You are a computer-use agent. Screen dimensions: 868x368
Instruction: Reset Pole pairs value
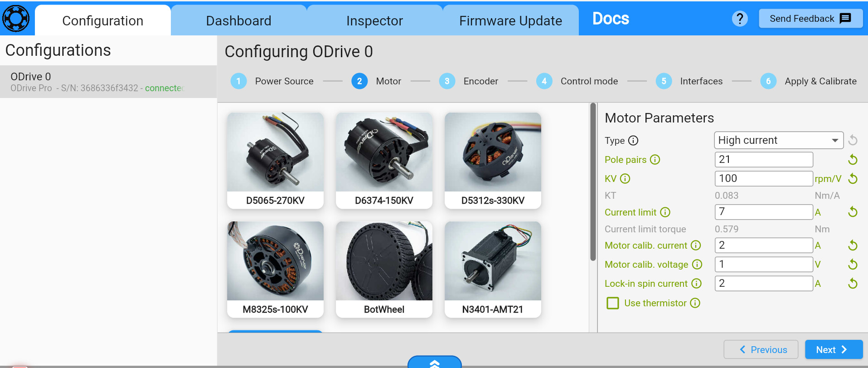(x=853, y=159)
